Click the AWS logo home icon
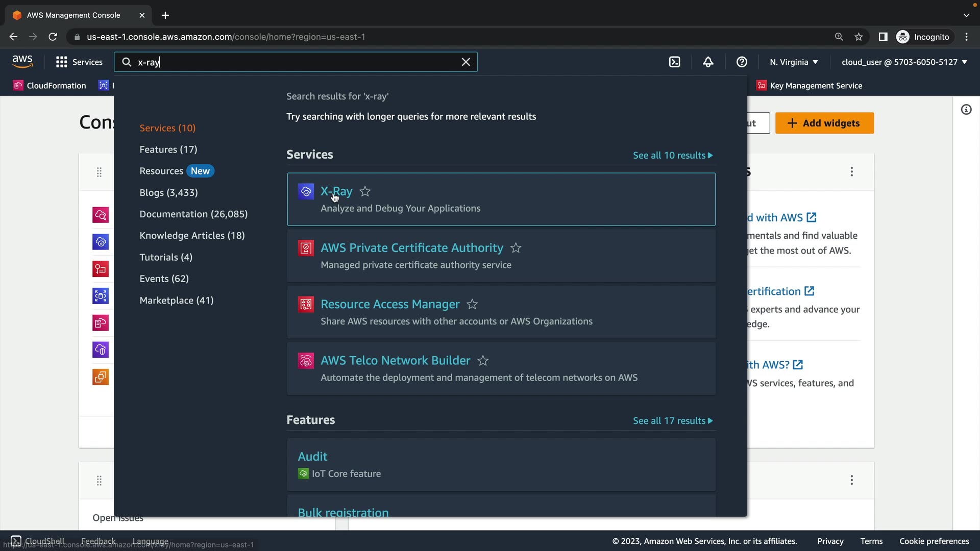The image size is (980, 551). point(22,62)
